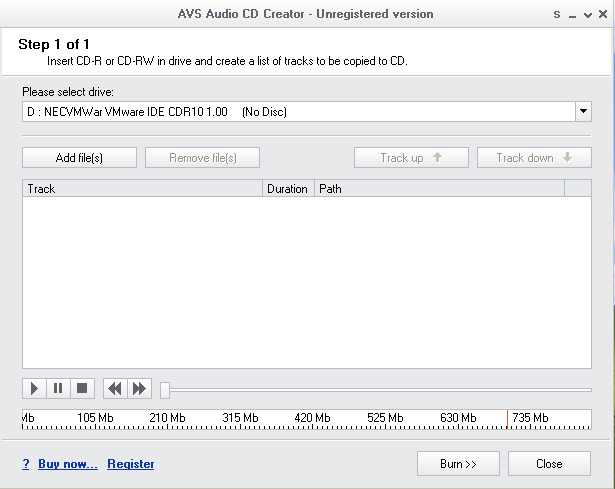
Task: Pause audio playback
Action: (58, 388)
